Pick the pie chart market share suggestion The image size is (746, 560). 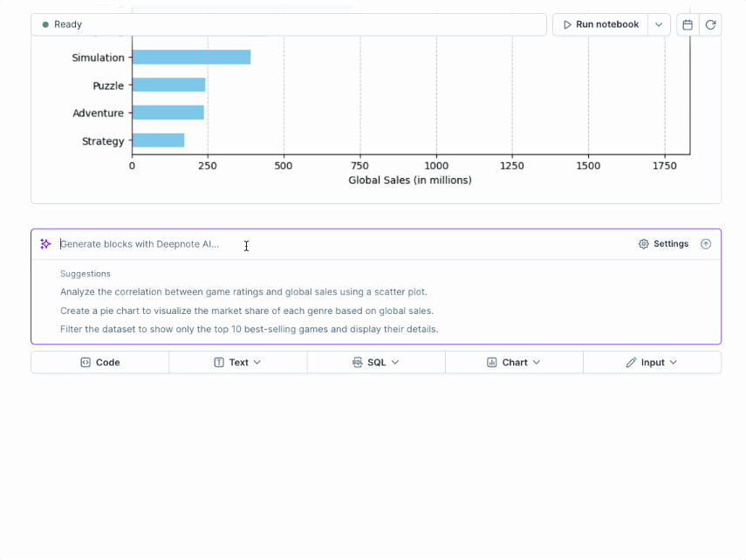pos(247,311)
